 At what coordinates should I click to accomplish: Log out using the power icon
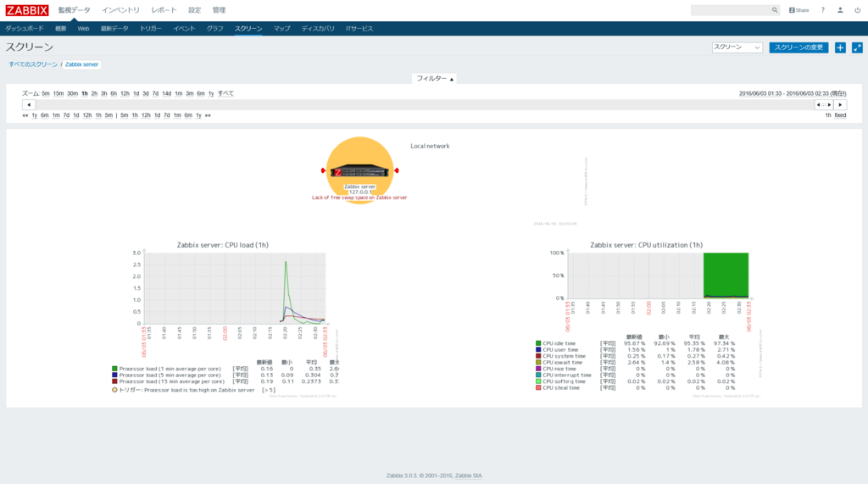pos(858,10)
